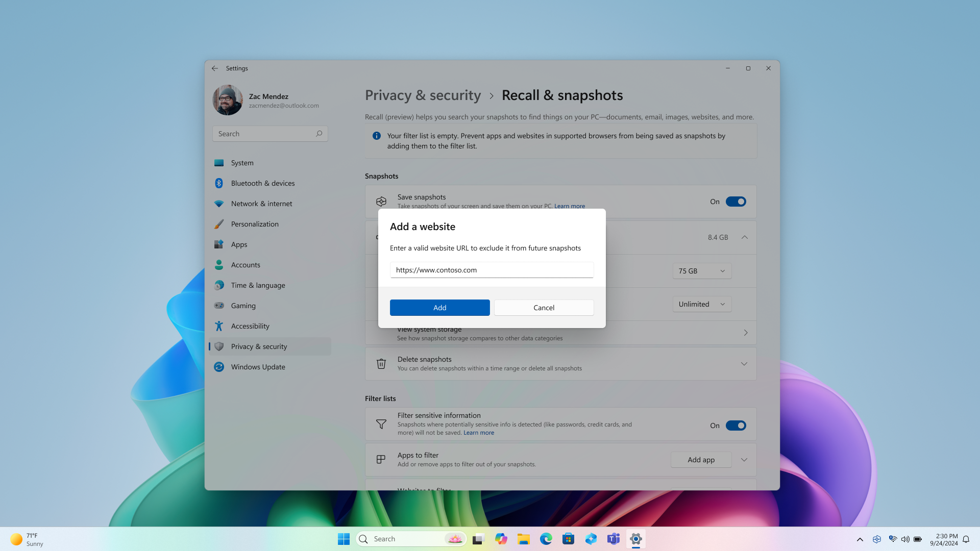Click the Delete snapshots trash icon
This screenshot has width=980, height=551.
pyautogui.click(x=380, y=363)
